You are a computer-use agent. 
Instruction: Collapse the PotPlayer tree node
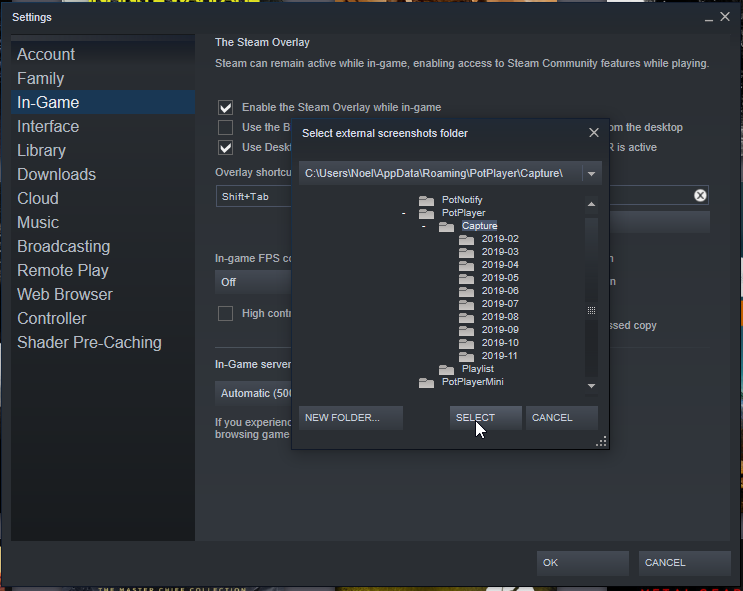click(x=403, y=214)
